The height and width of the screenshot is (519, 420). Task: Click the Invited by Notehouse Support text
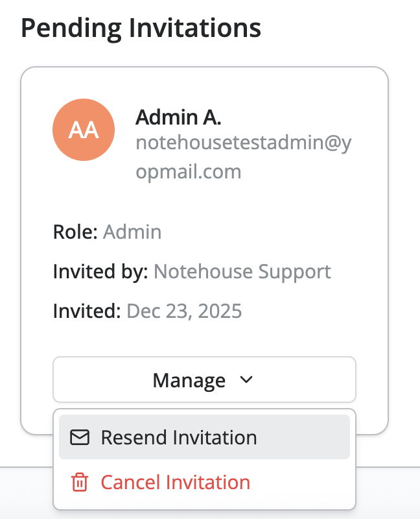click(192, 272)
